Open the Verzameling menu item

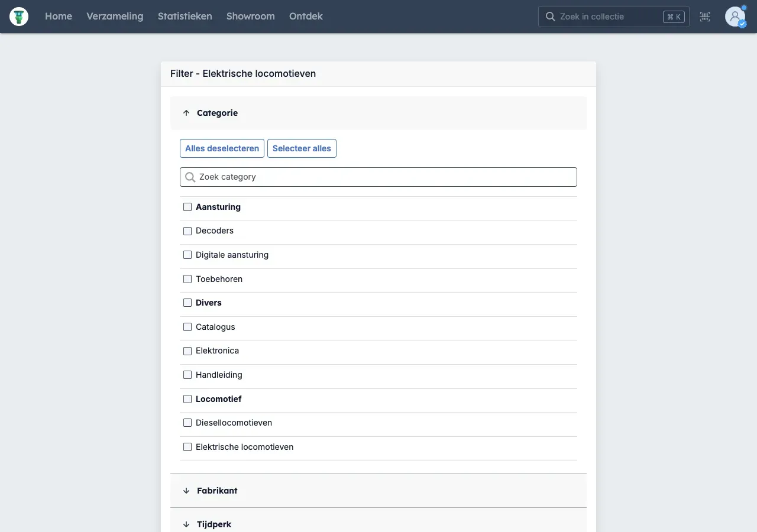[115, 17]
